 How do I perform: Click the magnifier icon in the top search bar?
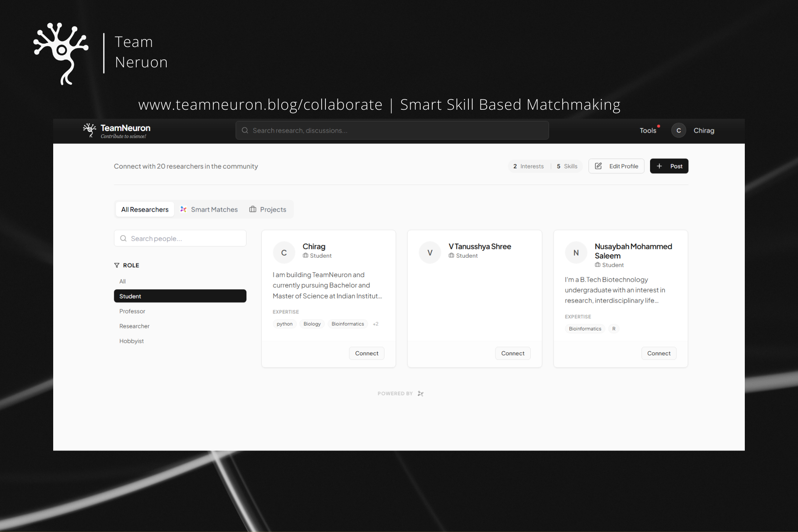(245, 131)
